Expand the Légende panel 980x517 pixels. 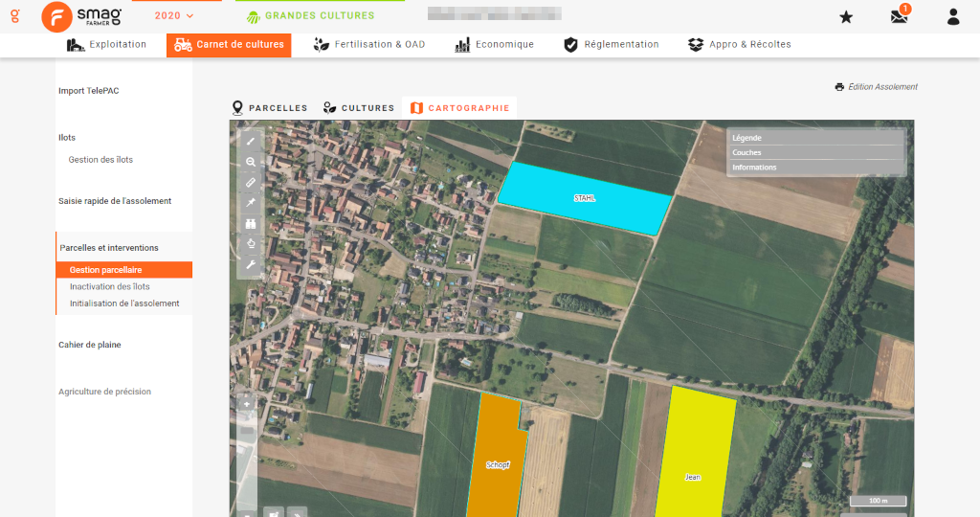[x=815, y=138]
